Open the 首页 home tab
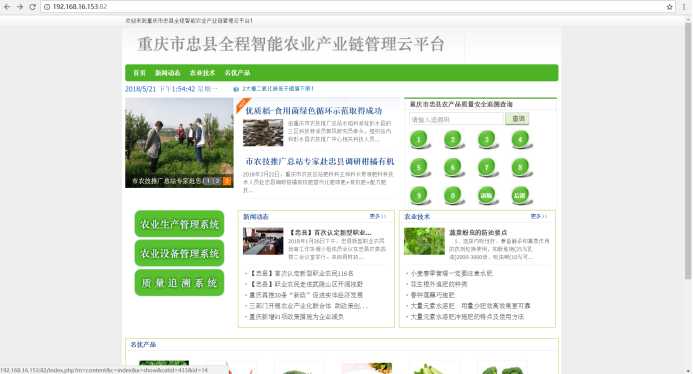This screenshot has height=374, width=693. click(x=140, y=73)
